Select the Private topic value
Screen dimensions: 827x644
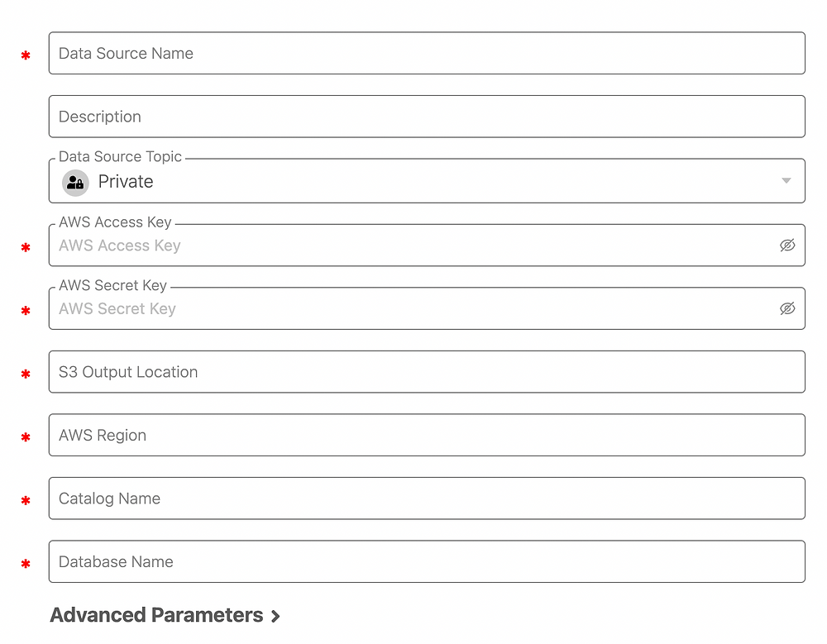126,181
